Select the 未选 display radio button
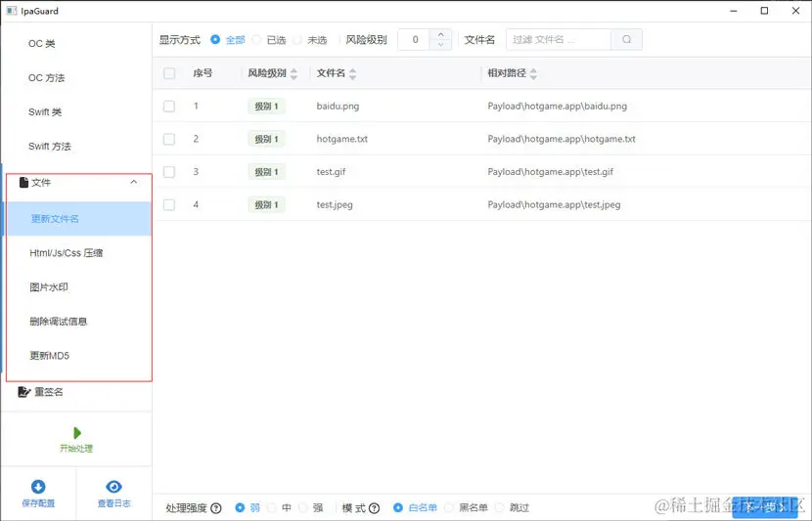The width and height of the screenshot is (812, 521). [x=297, y=39]
